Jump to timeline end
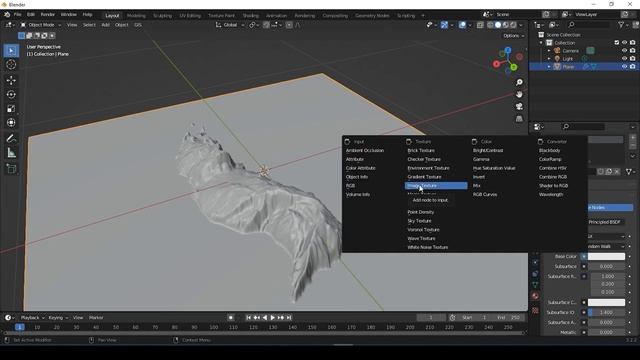640x360 pixels. 289,318
